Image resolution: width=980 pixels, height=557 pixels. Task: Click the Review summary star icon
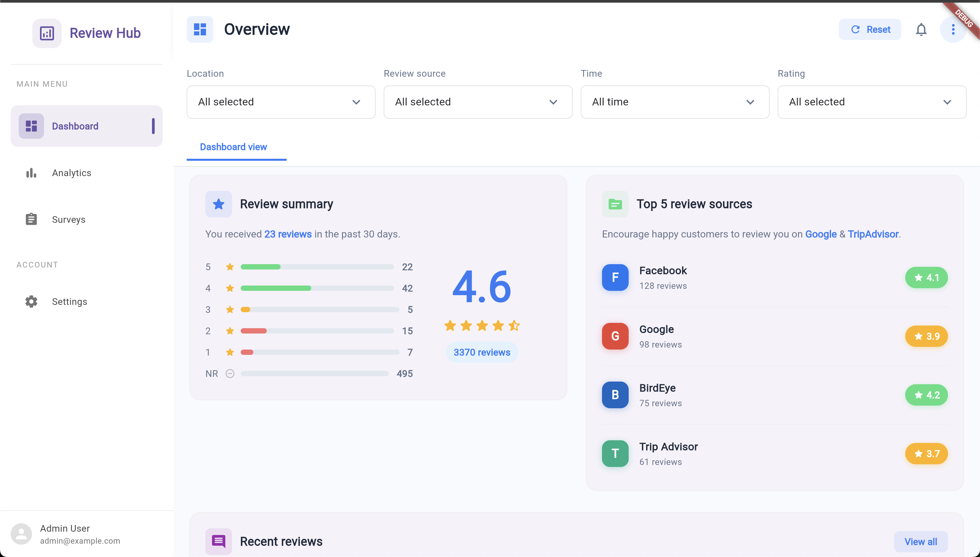point(218,204)
